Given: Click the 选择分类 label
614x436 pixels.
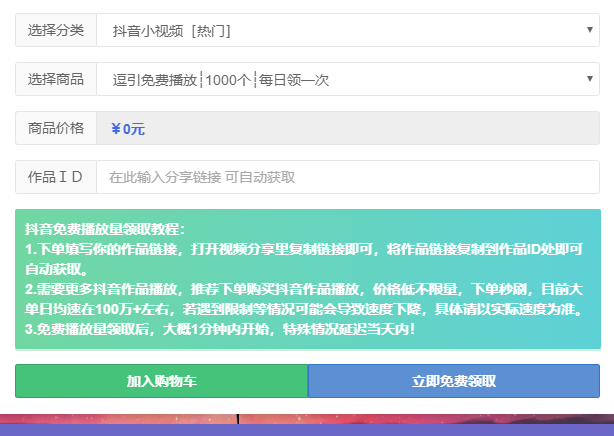Looking at the screenshot, I should click(56, 30).
